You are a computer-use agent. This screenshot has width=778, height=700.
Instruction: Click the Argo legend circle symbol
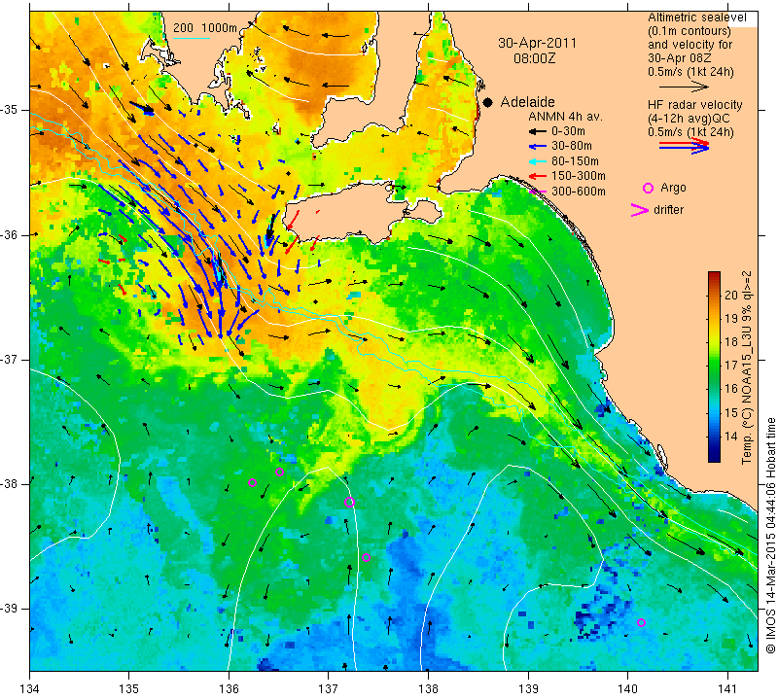click(648, 188)
